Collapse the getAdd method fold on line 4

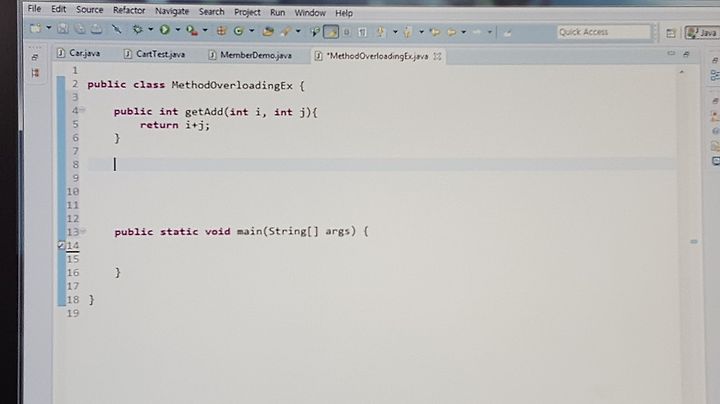coord(83,110)
